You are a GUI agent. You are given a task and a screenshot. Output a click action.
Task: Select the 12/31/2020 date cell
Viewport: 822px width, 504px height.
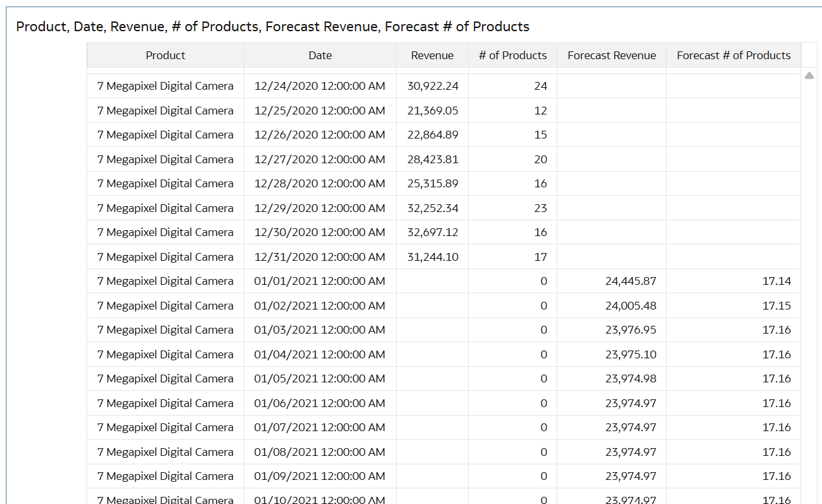tap(319, 257)
